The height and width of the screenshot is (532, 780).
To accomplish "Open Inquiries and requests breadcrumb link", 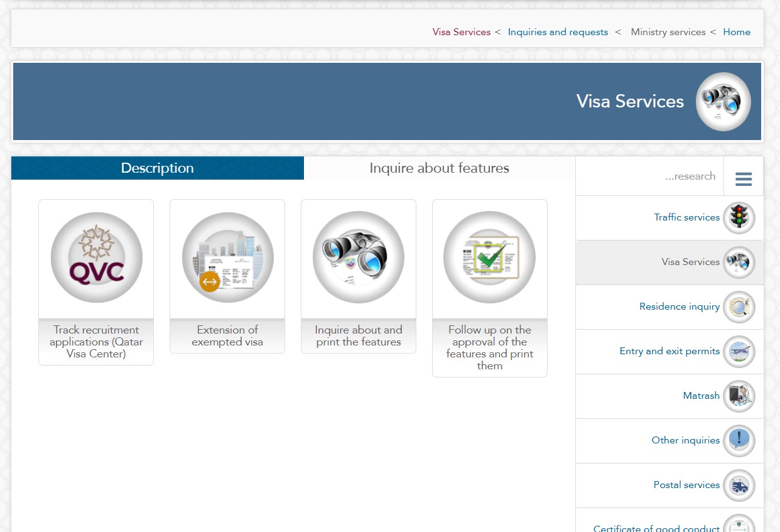I will coord(558,32).
